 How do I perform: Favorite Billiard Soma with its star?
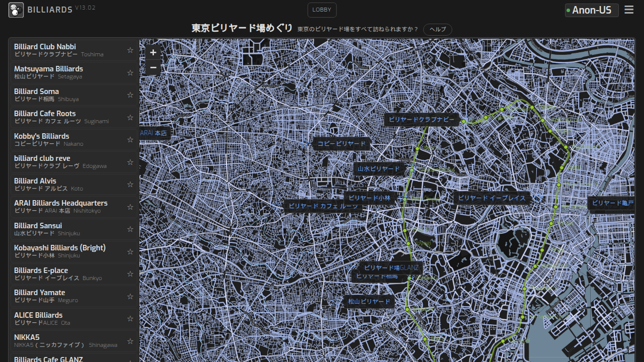pyautogui.click(x=130, y=95)
